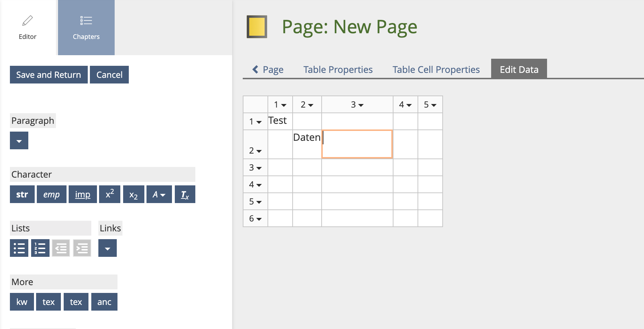Click the bulleted list icon
This screenshot has height=329, width=644.
point(19,248)
